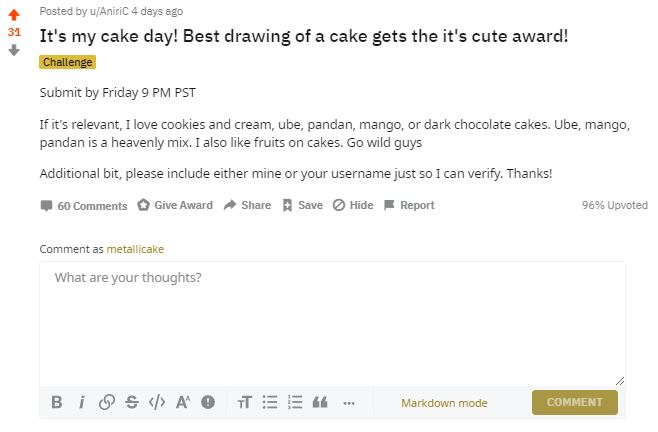The height and width of the screenshot is (432, 658).
Task: Mark text as spoiler
Action: point(208,402)
